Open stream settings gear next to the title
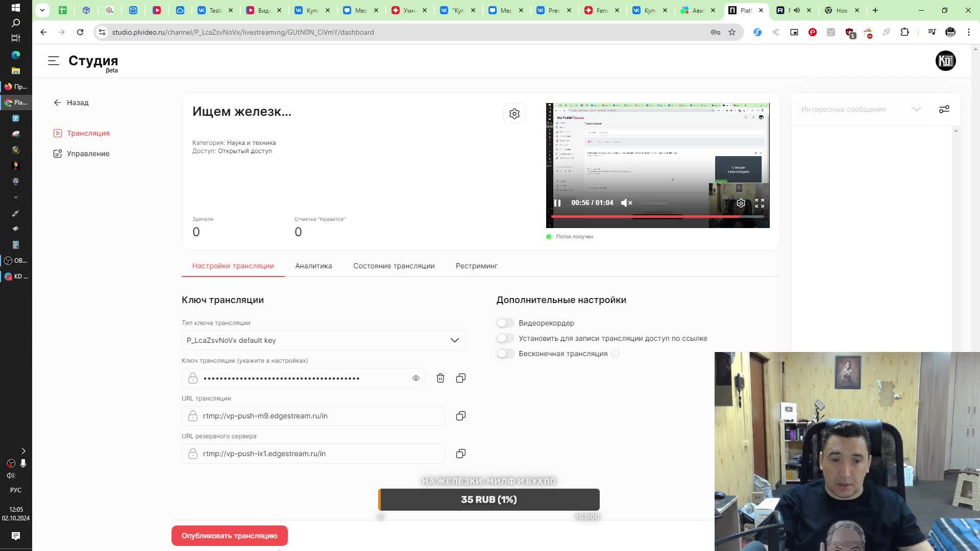This screenshot has height=551, width=980. (x=514, y=114)
